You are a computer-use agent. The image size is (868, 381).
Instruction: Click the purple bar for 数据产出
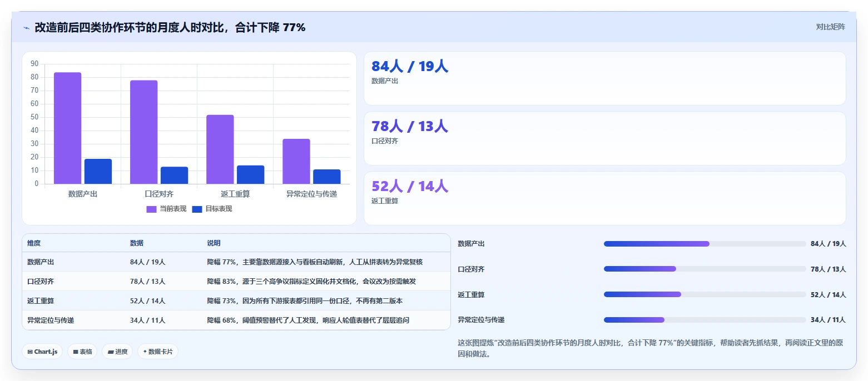(x=68, y=128)
